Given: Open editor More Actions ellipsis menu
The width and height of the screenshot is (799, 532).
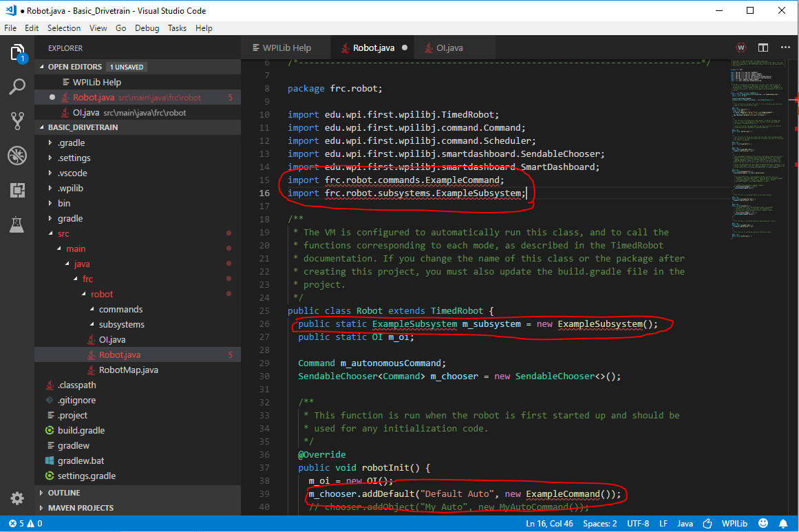Looking at the screenshot, I should tap(785, 47).
